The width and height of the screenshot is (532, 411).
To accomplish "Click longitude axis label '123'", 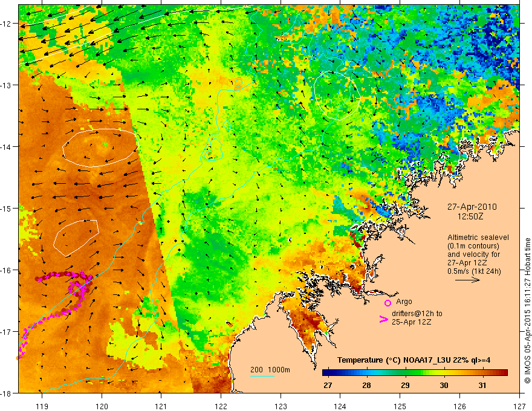I will click(x=281, y=406).
